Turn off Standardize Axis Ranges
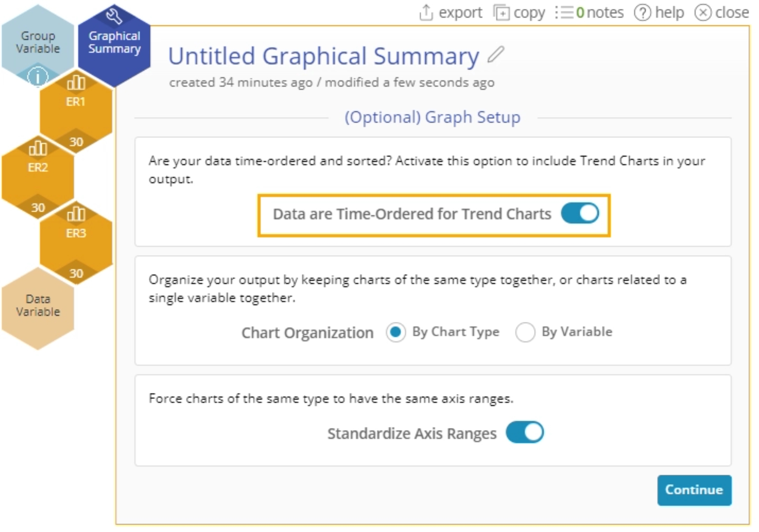 click(525, 432)
